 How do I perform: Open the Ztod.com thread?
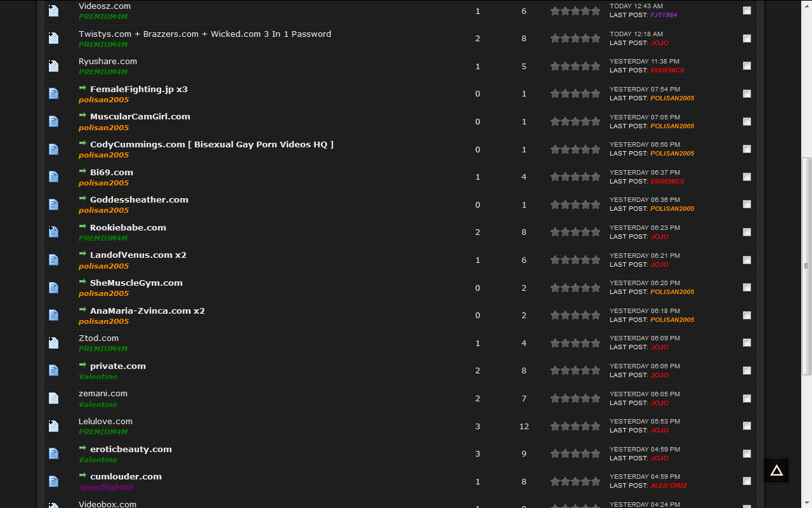tap(98, 338)
